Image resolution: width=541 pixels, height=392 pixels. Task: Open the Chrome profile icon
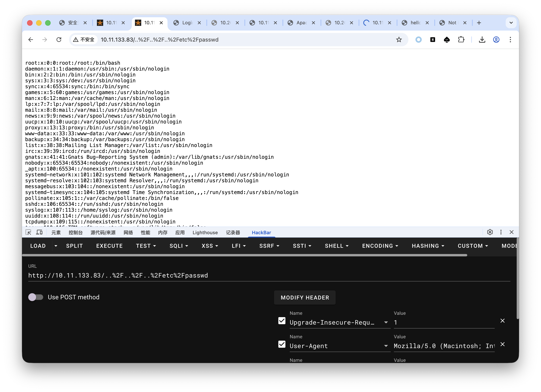point(496,40)
